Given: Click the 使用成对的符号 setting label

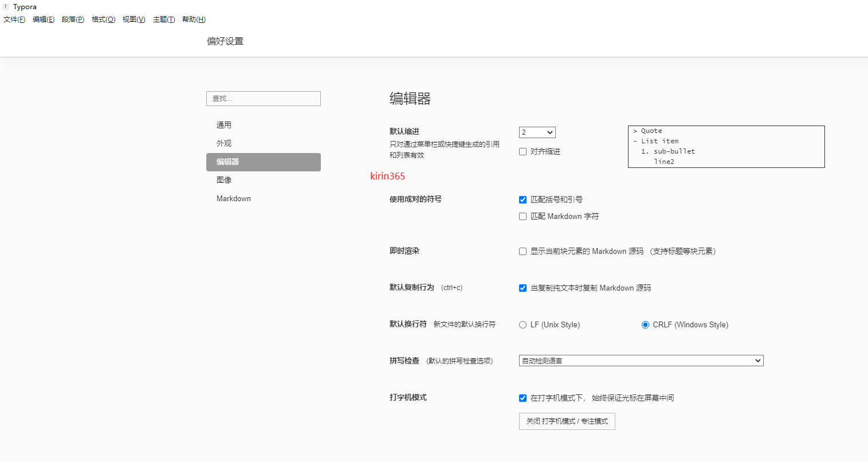Looking at the screenshot, I should point(415,199).
